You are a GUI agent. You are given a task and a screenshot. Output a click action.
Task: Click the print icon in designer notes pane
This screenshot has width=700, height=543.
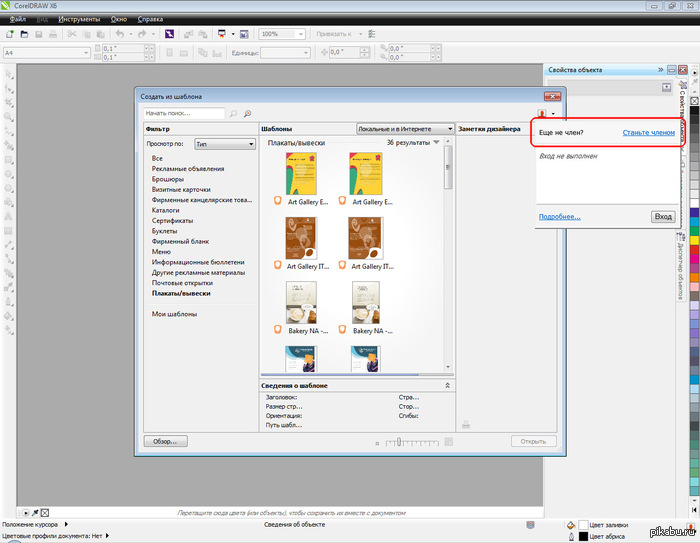[x=466, y=425]
